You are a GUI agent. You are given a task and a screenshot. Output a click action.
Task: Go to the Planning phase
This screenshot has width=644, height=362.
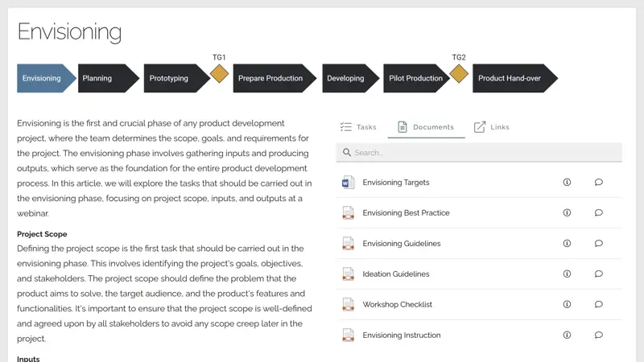109,78
